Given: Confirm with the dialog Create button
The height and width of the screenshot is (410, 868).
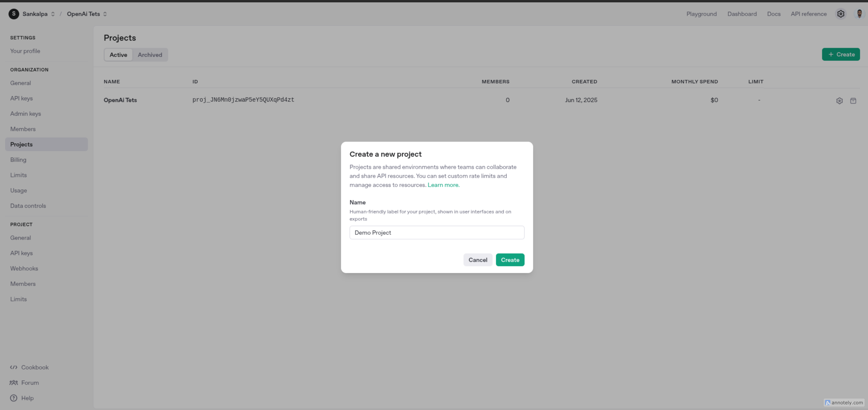Looking at the screenshot, I should tap(509, 260).
